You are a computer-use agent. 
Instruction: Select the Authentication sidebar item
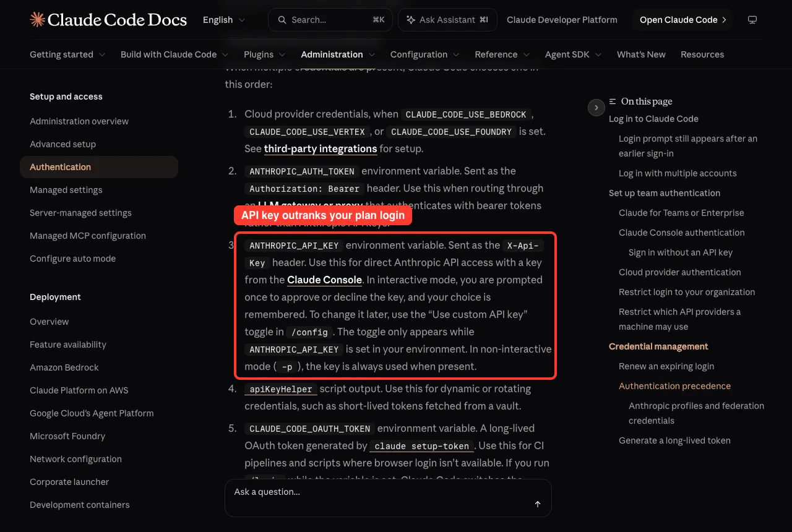point(99,167)
